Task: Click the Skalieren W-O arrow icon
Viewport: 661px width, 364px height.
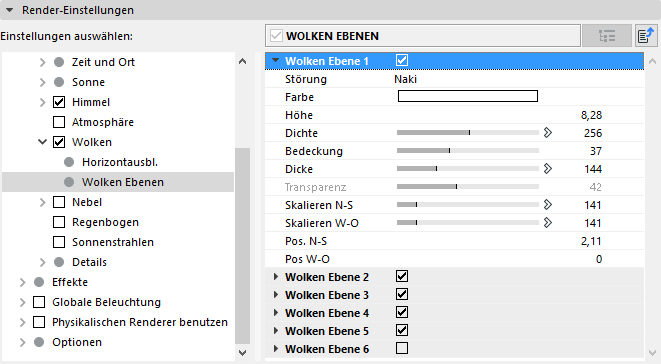Action: [548, 223]
